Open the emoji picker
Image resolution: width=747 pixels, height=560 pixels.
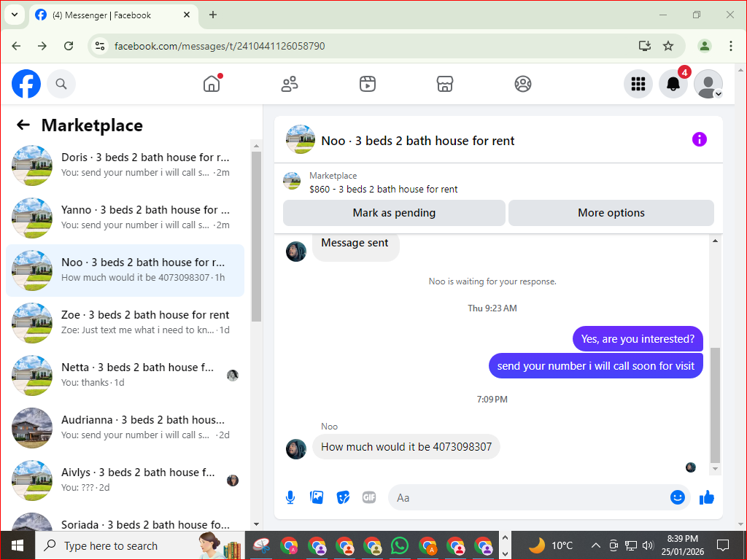(678, 497)
